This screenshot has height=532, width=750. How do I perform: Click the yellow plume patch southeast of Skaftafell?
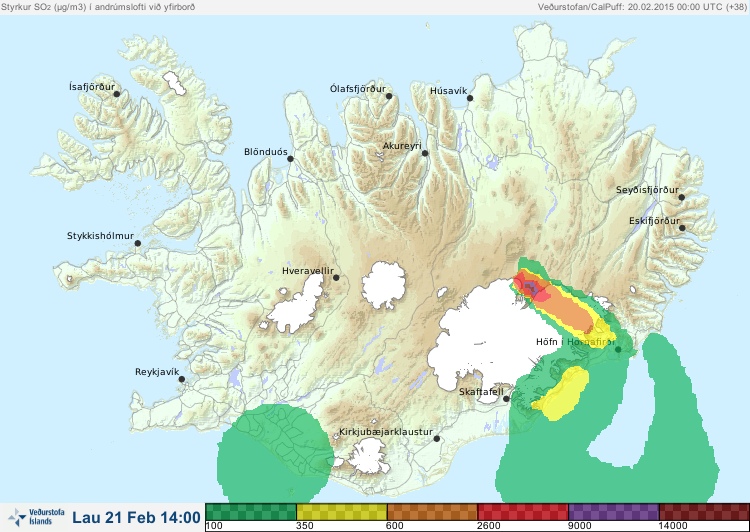coord(563,394)
